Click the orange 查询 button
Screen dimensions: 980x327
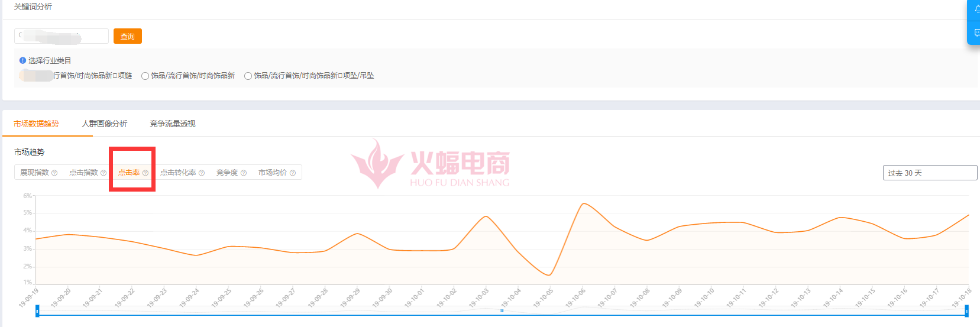click(127, 37)
